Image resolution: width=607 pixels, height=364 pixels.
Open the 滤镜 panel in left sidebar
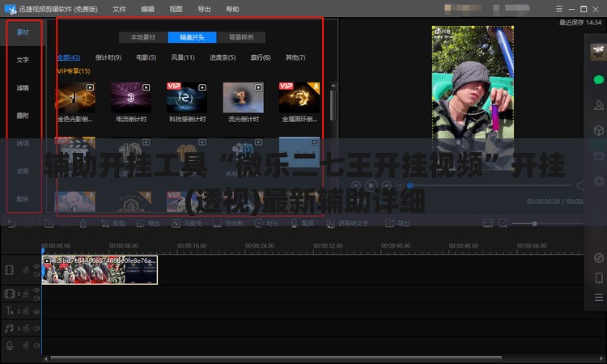[x=23, y=88]
